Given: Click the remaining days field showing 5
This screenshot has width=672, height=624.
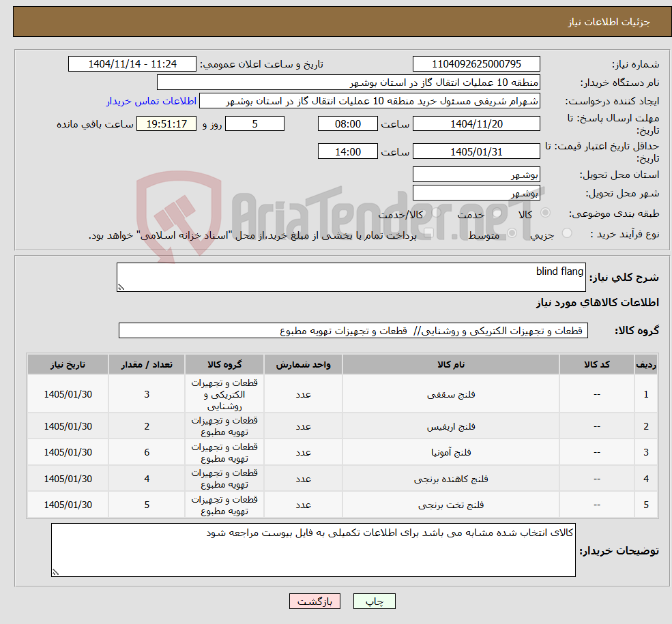Looking at the screenshot, I should pos(254,123).
